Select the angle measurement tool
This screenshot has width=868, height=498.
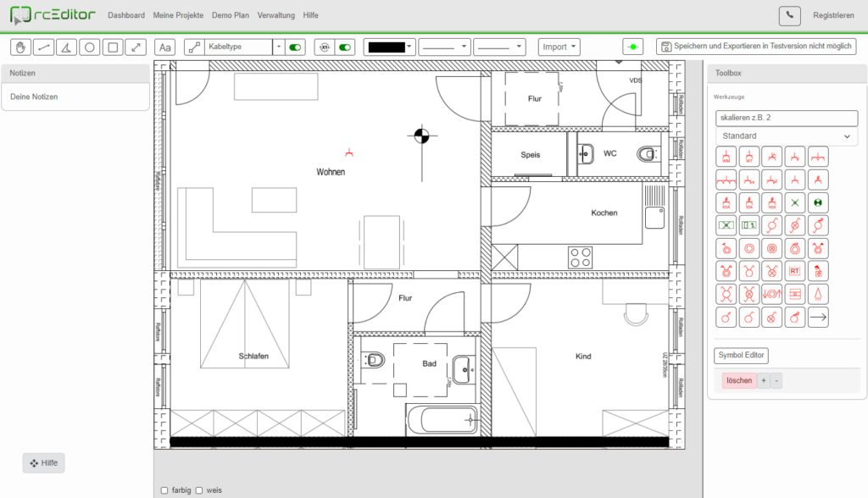[x=68, y=47]
